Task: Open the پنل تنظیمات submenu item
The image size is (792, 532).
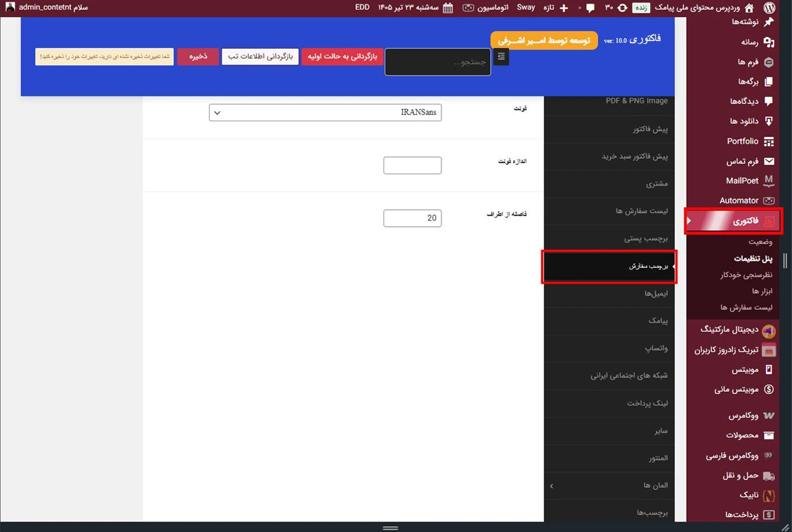Action: 753,258
